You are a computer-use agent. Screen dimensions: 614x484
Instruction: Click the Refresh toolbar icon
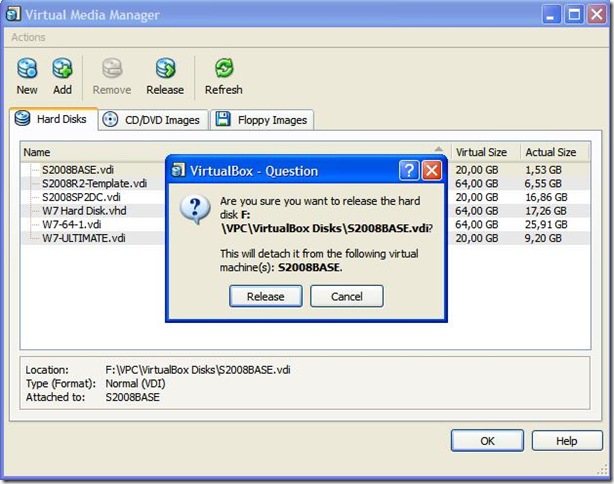click(224, 68)
